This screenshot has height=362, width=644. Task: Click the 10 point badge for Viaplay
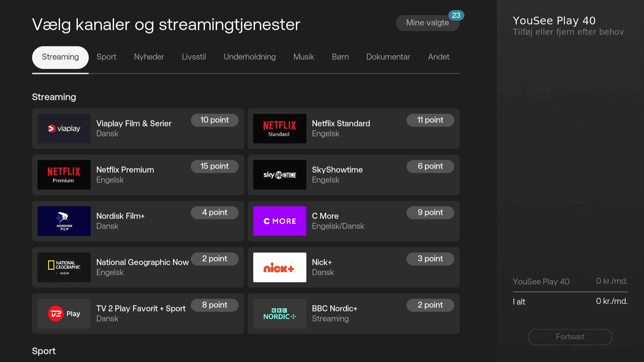tap(215, 120)
